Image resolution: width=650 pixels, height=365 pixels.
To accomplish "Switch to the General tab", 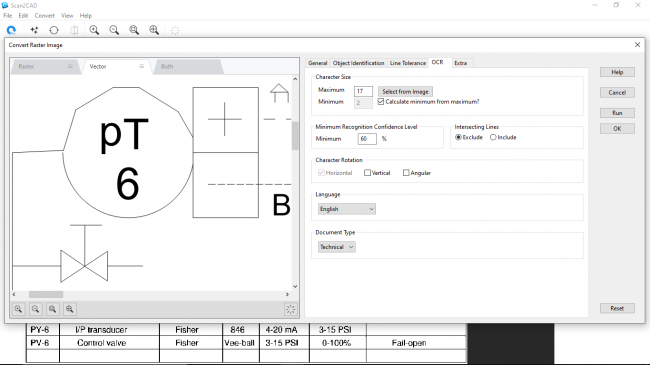I will tap(318, 63).
